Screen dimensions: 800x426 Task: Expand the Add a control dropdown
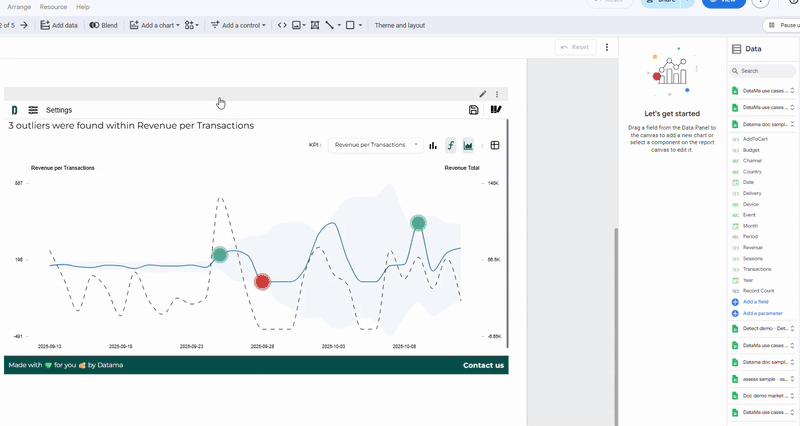(238, 25)
